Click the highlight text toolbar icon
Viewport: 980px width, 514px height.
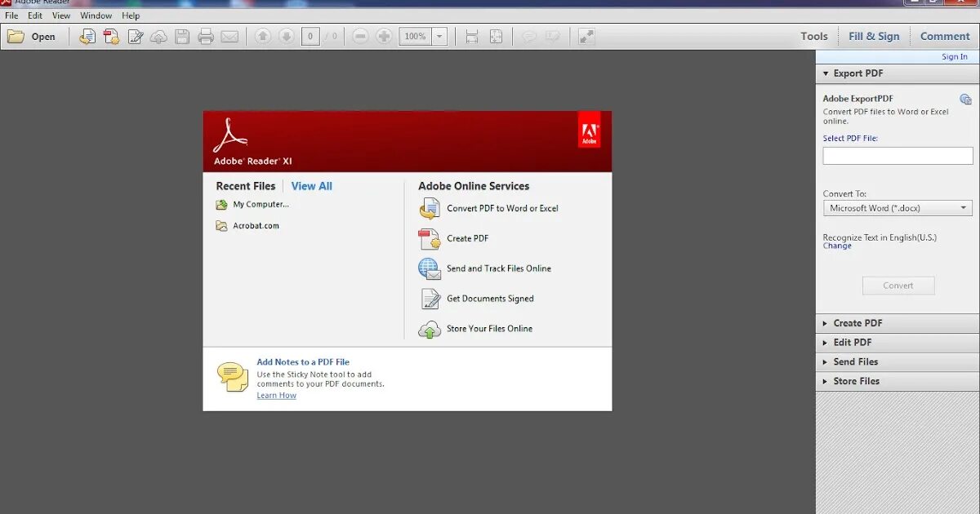[x=553, y=37]
